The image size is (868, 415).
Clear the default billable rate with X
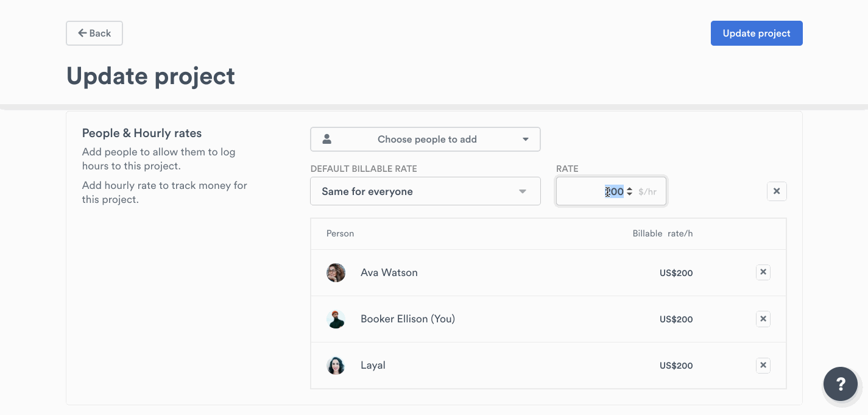pos(777,191)
